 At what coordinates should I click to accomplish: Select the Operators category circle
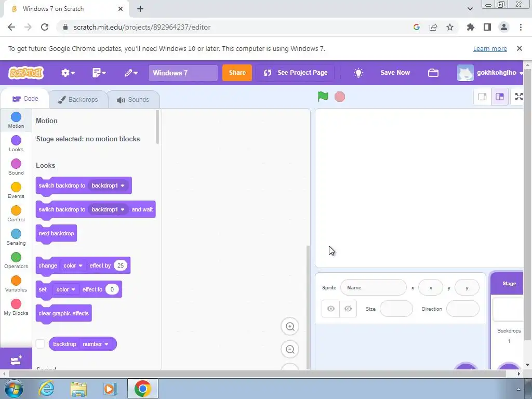pyautogui.click(x=16, y=258)
